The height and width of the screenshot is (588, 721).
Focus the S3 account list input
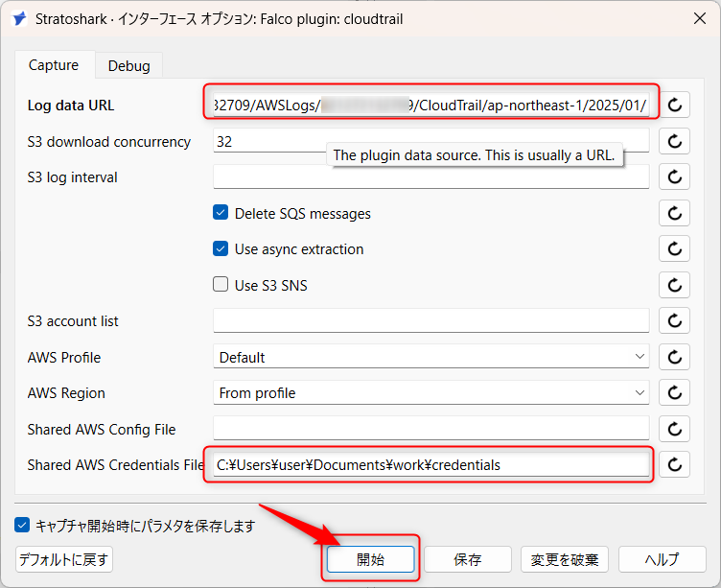(430, 320)
